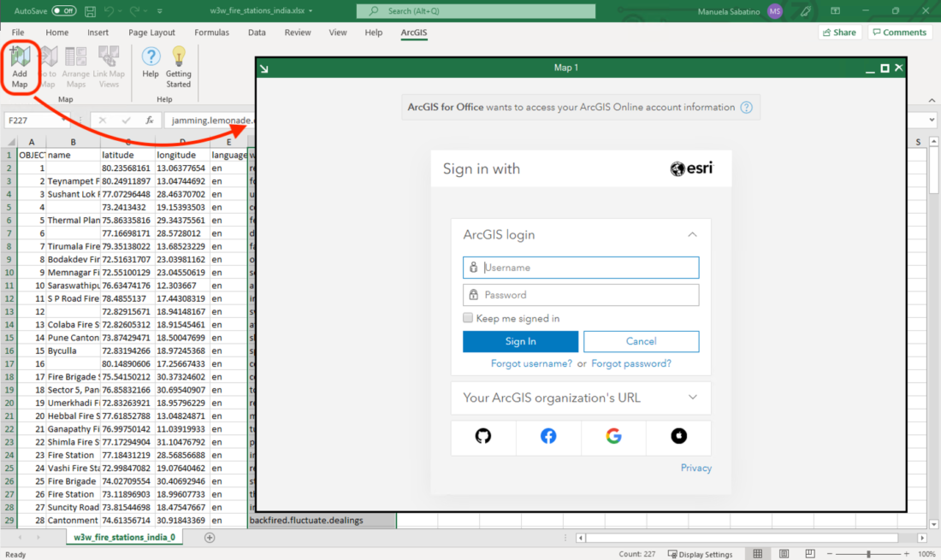Viewport: 941px width, 560px height.
Task: Switch to Normal view icon in status bar
Action: [x=758, y=554]
